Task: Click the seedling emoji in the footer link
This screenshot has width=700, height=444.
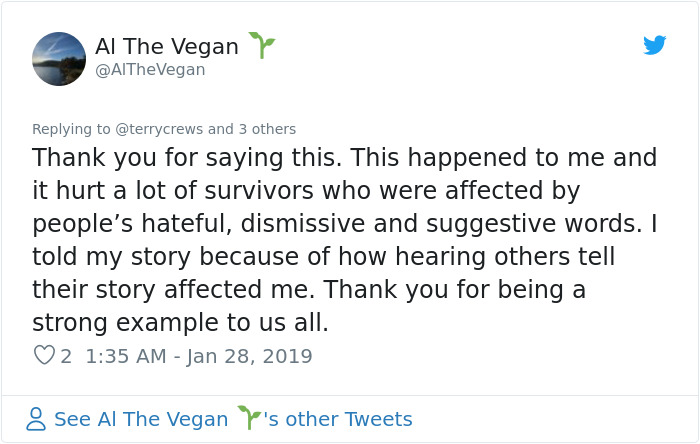Action: pos(247,417)
